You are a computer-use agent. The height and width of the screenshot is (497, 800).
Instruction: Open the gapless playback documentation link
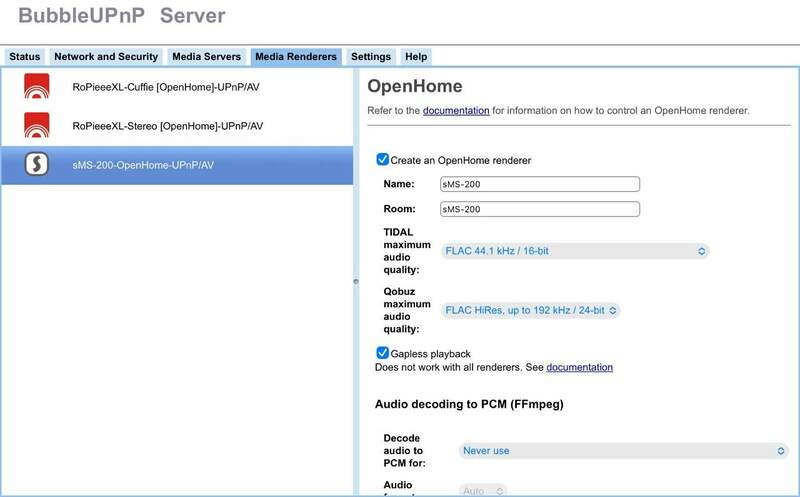click(579, 367)
